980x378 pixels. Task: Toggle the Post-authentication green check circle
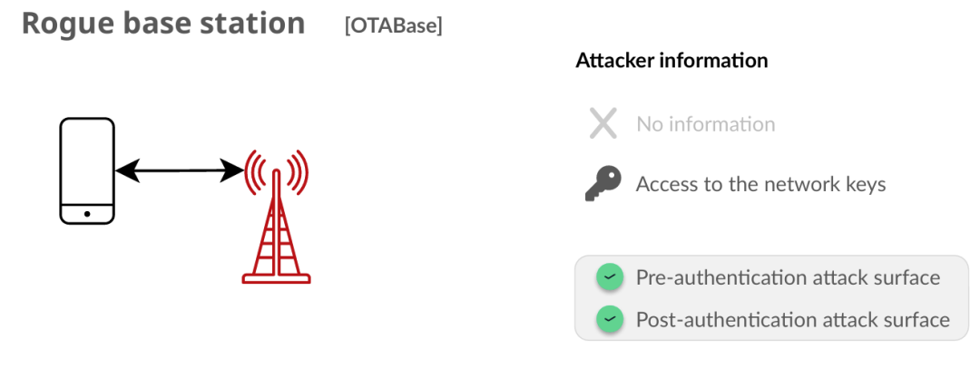607,319
